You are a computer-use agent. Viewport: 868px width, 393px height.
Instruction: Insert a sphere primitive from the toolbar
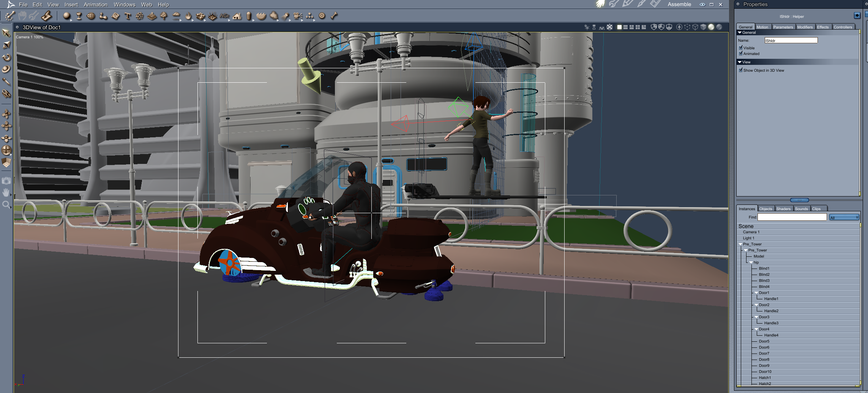(67, 16)
